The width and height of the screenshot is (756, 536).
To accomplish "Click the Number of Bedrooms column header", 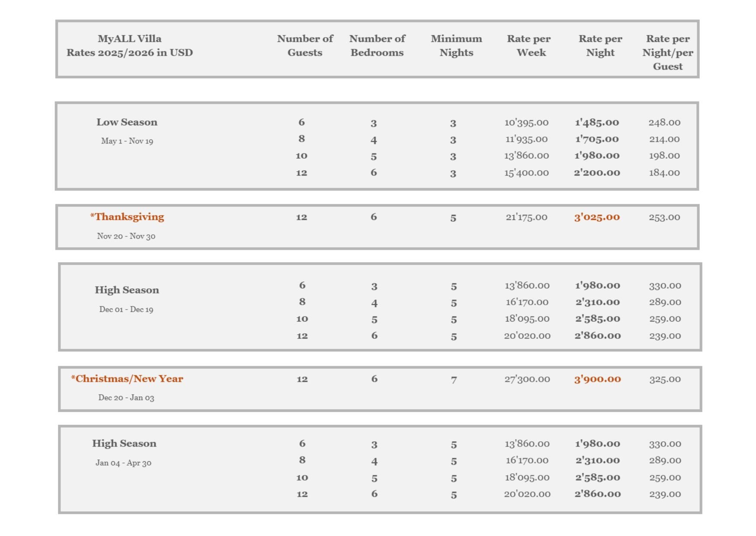I will 377,45.
